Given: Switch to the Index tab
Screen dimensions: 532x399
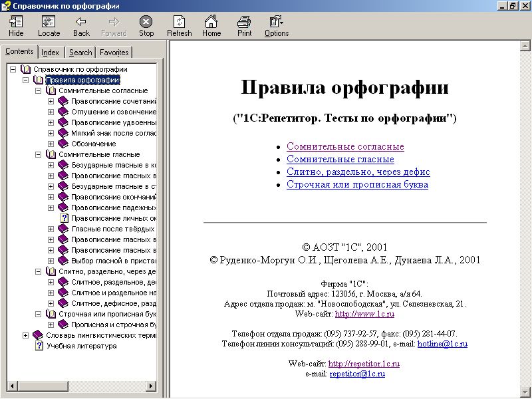Looking at the screenshot, I should 51,53.
